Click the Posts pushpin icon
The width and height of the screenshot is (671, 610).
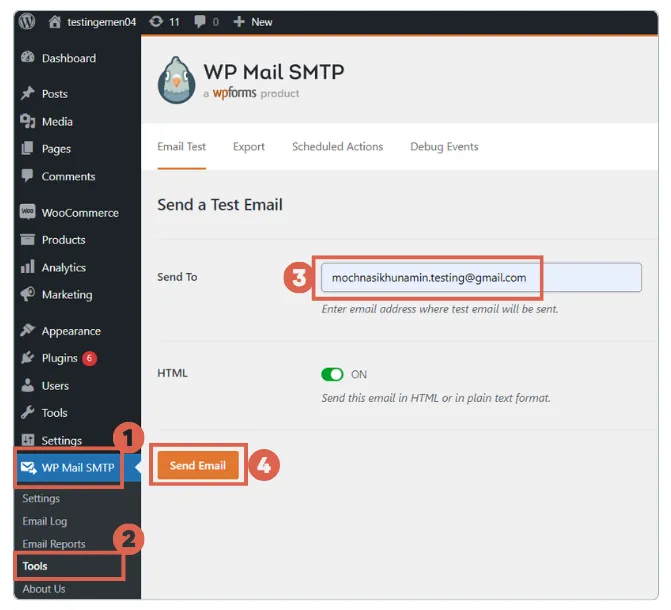pos(27,93)
